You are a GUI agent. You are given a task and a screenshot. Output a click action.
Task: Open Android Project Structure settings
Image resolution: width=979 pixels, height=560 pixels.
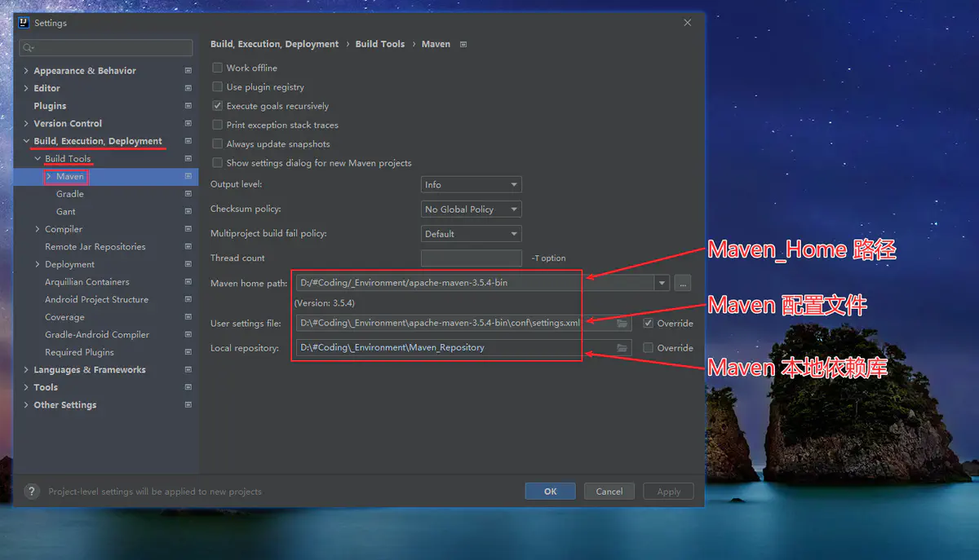(97, 299)
